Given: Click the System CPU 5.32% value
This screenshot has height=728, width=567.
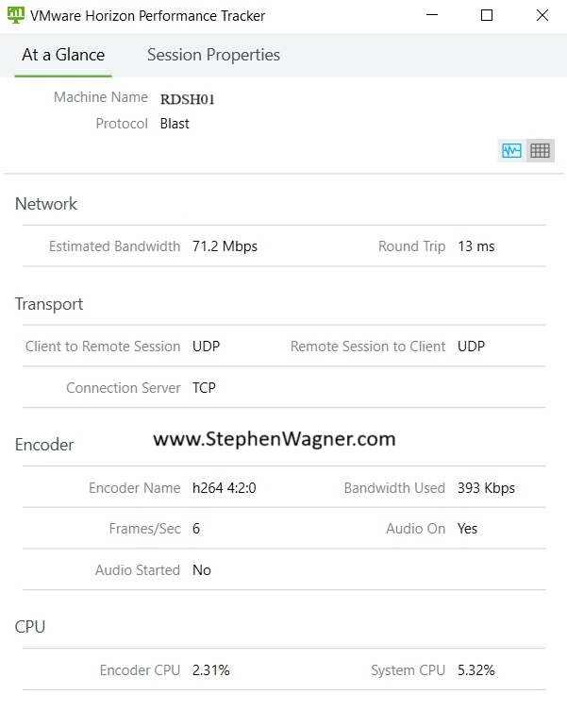Looking at the screenshot, I should (x=476, y=670).
